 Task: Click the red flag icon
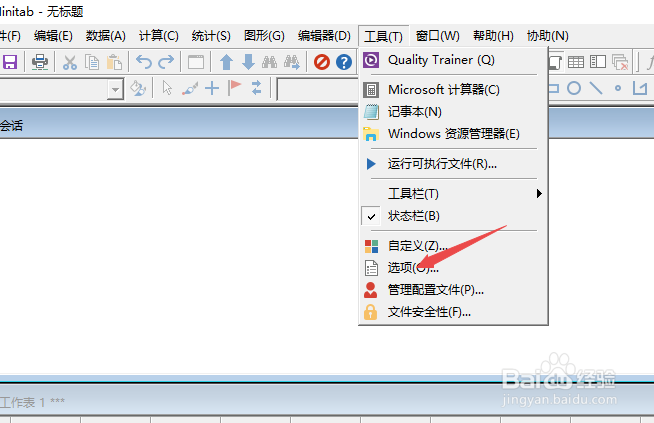tap(234, 88)
